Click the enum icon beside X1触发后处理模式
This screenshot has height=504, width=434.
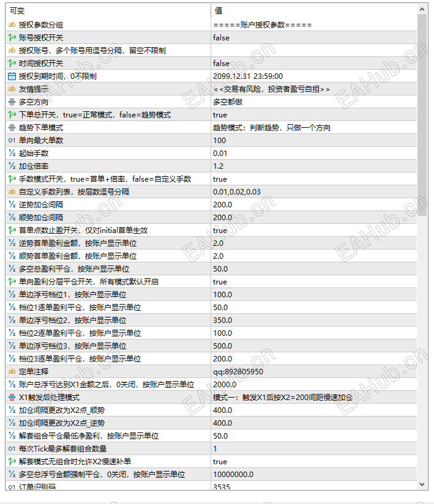click(12, 398)
